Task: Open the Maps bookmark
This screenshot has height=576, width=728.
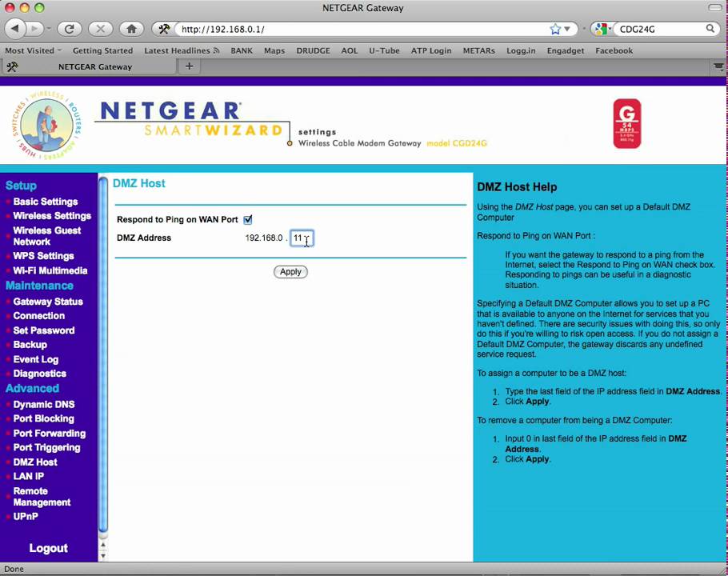Action: point(274,50)
